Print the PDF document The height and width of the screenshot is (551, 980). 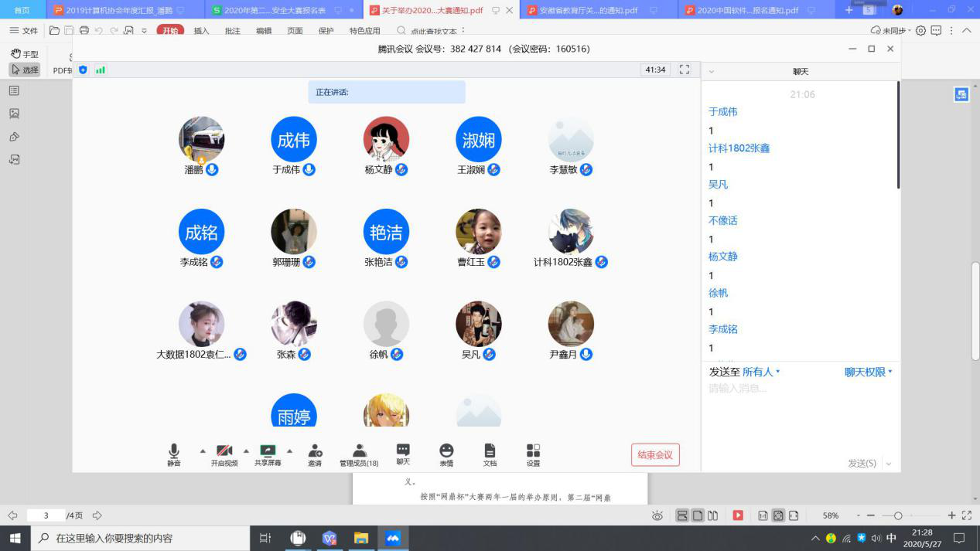[84, 30]
